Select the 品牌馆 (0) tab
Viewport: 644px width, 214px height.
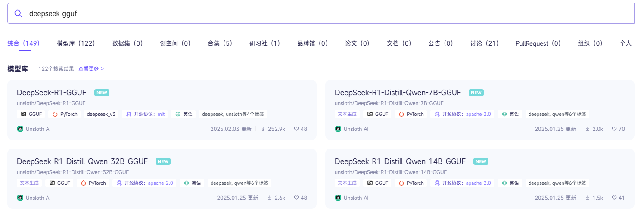click(x=313, y=43)
